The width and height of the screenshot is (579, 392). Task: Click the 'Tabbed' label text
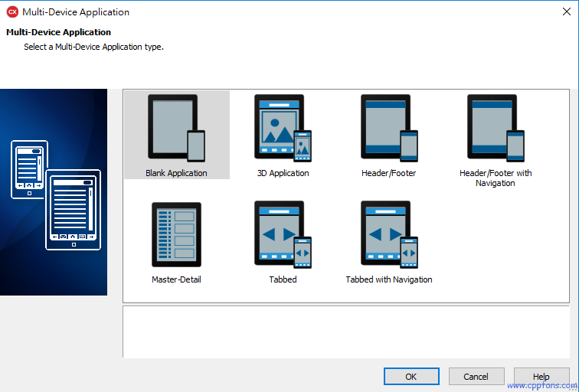[x=283, y=279]
